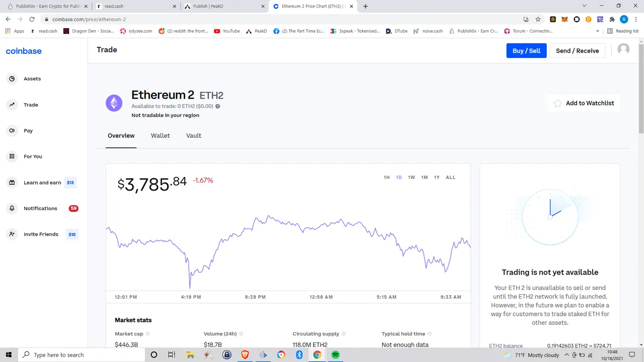Open the odysee.com bookmark
Image resolution: width=644 pixels, height=362 pixels.
(x=136, y=31)
